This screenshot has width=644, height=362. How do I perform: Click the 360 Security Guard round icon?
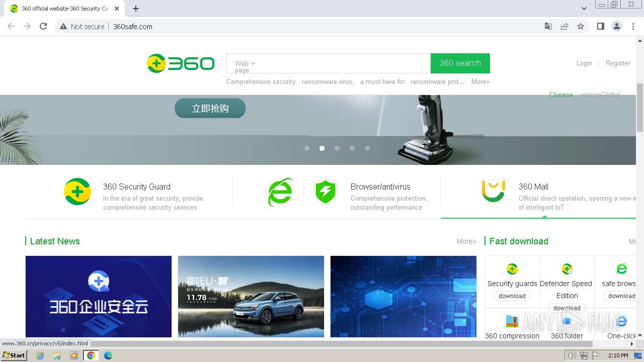[77, 192]
